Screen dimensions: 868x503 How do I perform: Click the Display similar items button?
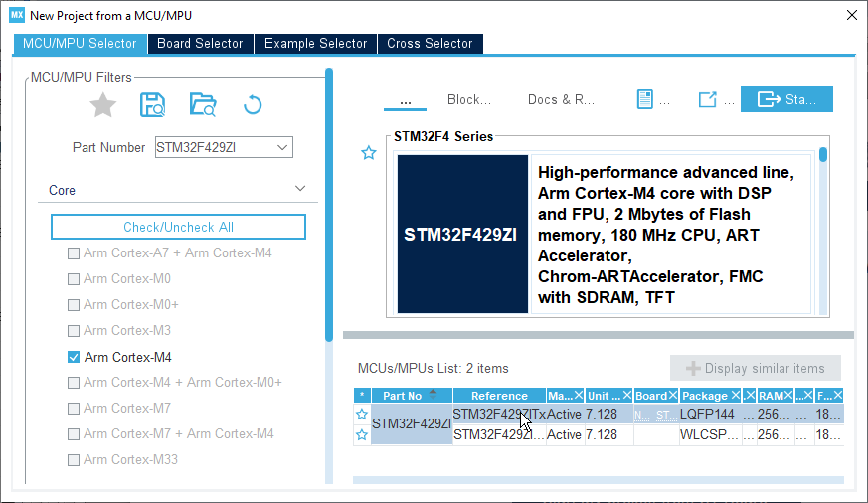click(x=756, y=368)
